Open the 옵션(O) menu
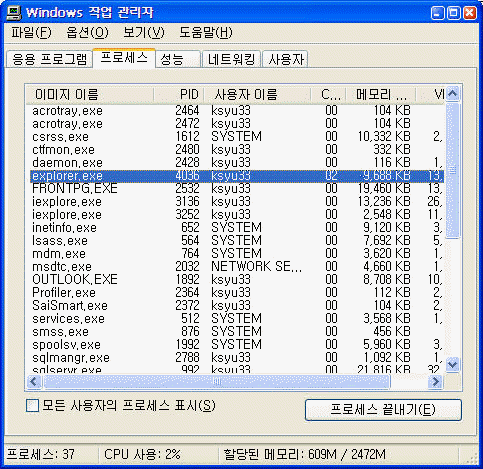 [87, 33]
